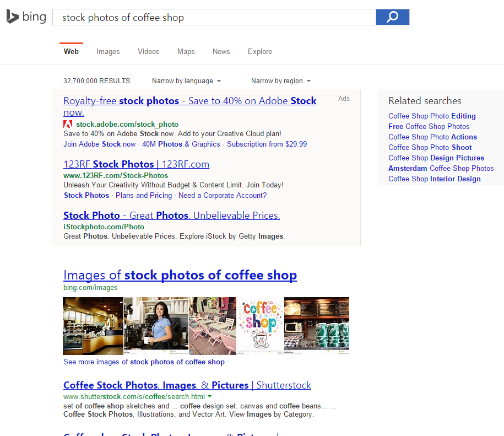The image size is (504, 436).
Task: Open the barista woman image thumbnail
Action: [156, 325]
